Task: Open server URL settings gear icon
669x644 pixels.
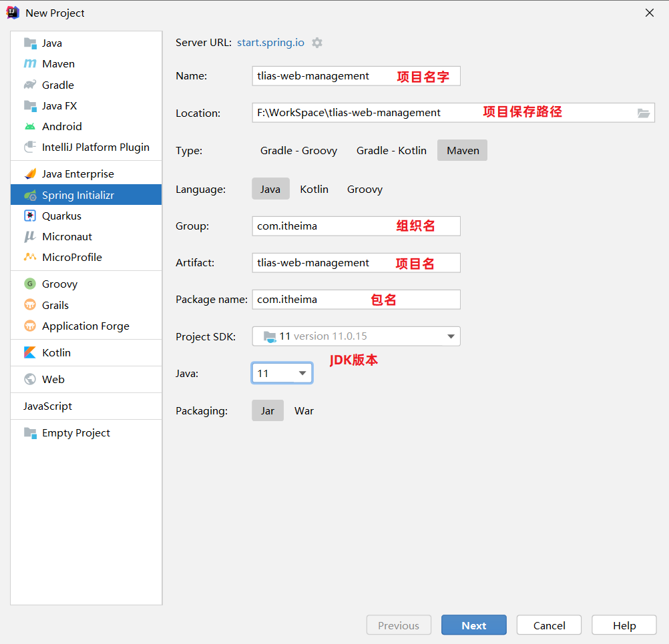Action: pos(317,43)
